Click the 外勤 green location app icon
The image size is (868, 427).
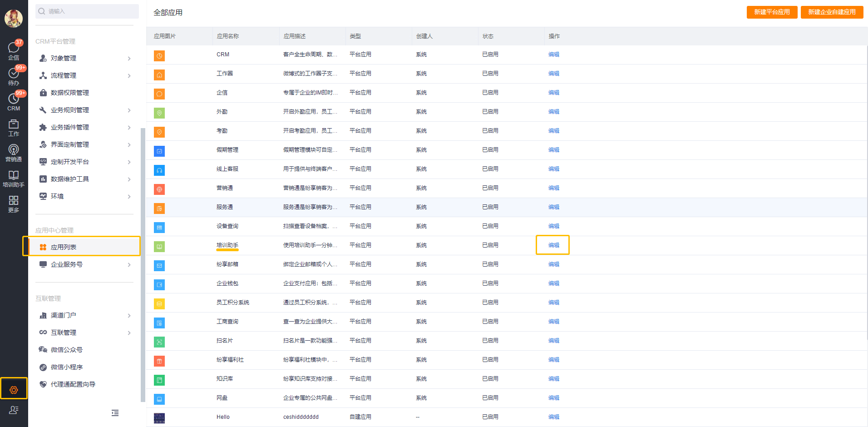point(159,113)
